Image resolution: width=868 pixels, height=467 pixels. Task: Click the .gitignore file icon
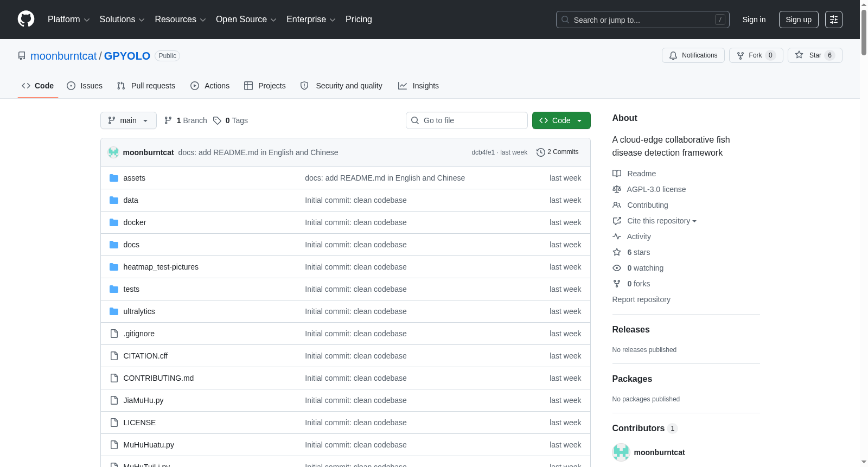coord(114,334)
